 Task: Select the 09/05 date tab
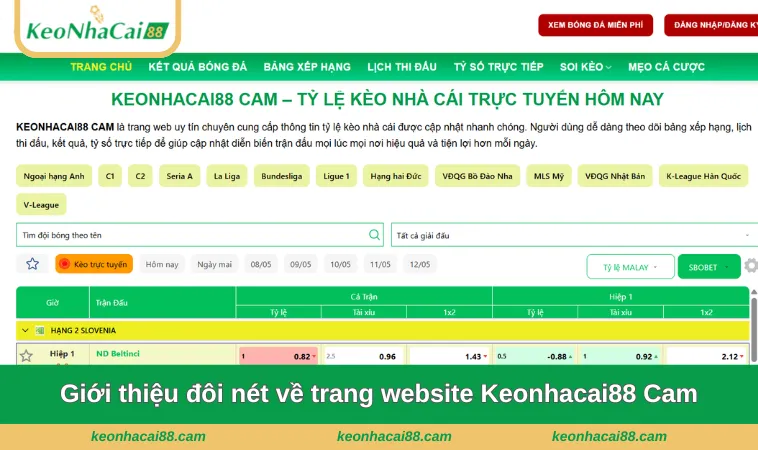301,264
